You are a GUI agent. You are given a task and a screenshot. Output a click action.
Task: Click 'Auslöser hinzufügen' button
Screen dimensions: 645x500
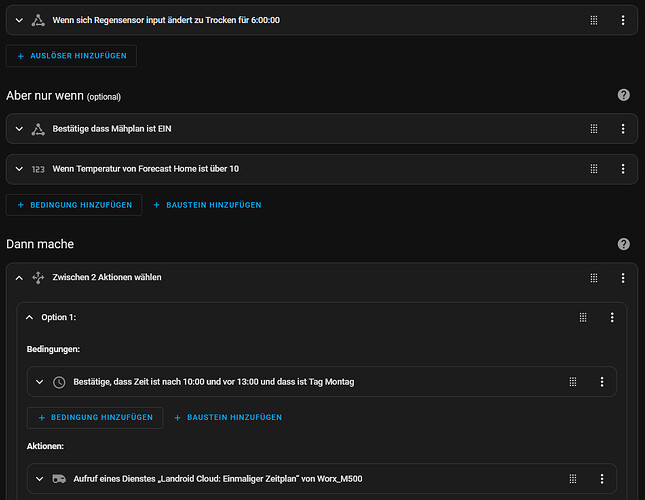71,56
